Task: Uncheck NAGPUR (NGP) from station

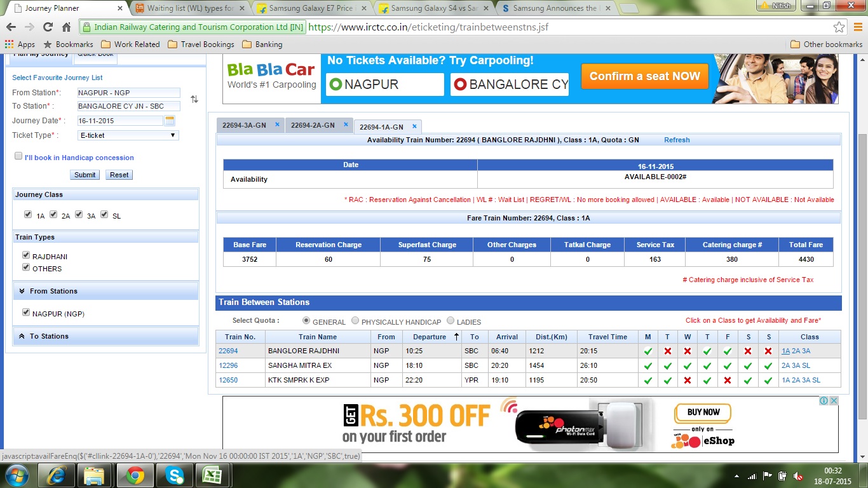Action: tap(26, 313)
